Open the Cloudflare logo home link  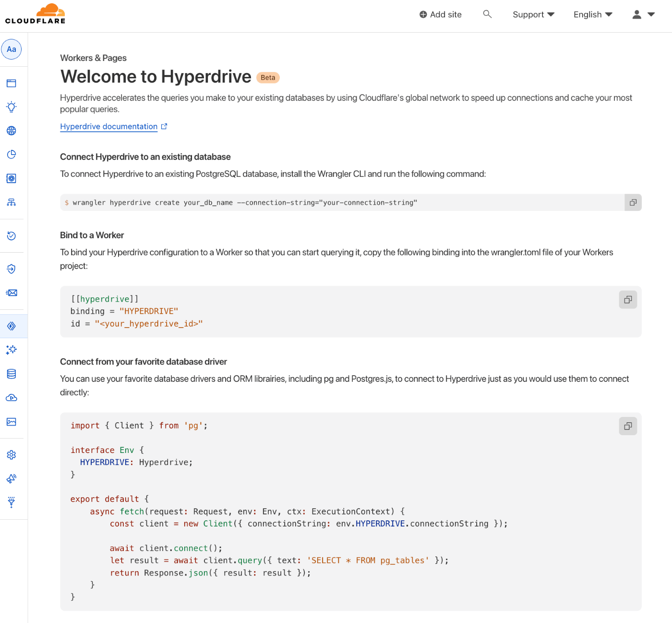pyautogui.click(x=35, y=14)
